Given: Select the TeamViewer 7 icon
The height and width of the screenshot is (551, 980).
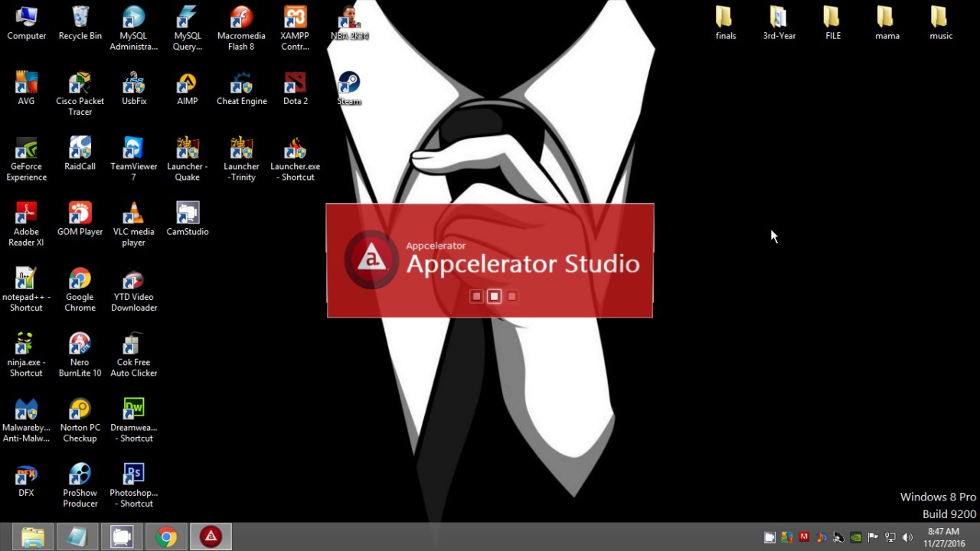Looking at the screenshot, I should click(x=134, y=159).
